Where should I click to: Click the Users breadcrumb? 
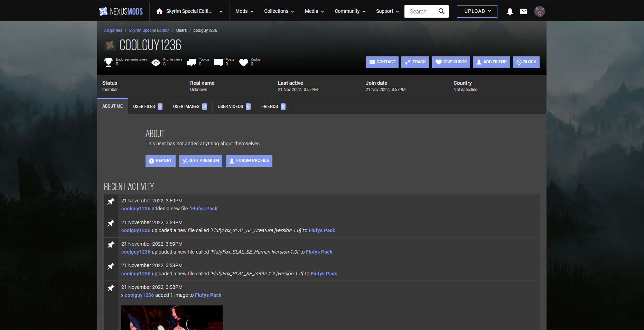(181, 30)
